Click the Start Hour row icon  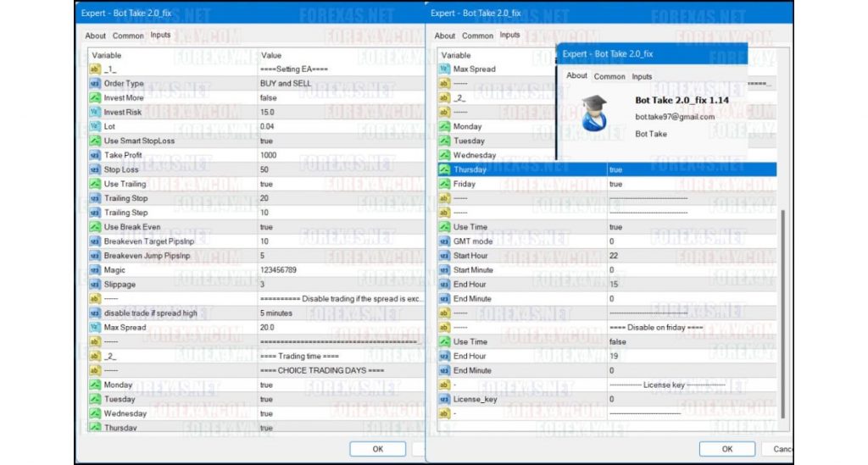point(444,256)
